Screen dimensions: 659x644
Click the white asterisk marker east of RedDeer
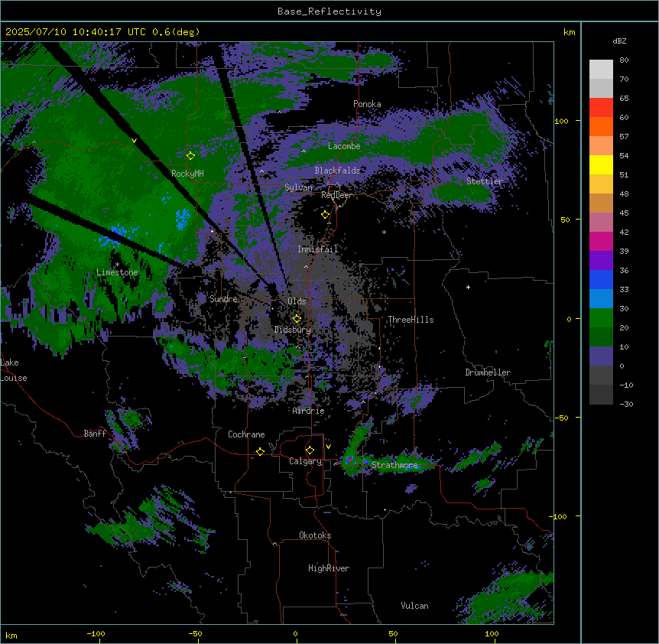pyautogui.click(x=384, y=232)
